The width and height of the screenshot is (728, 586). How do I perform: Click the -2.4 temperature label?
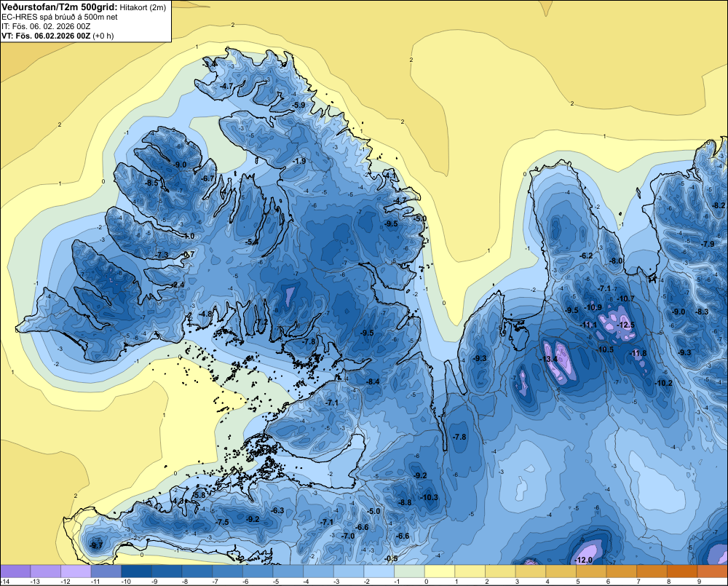[x=178, y=285]
